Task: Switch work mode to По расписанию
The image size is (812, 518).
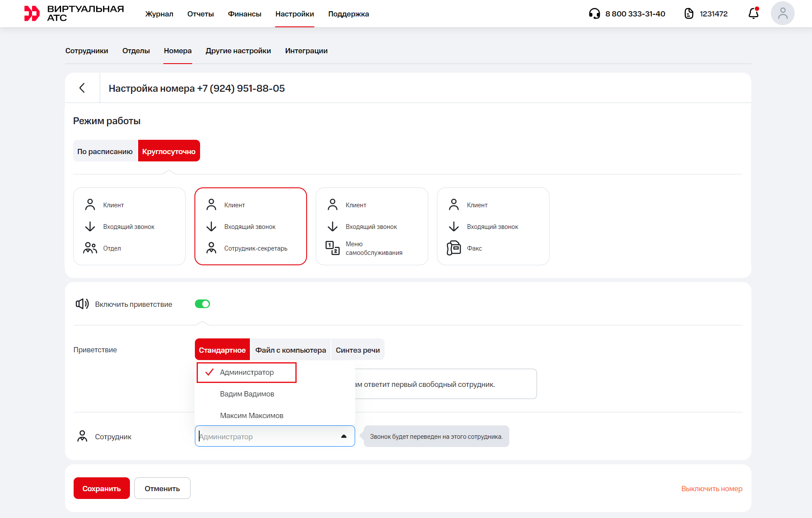Action: (105, 151)
